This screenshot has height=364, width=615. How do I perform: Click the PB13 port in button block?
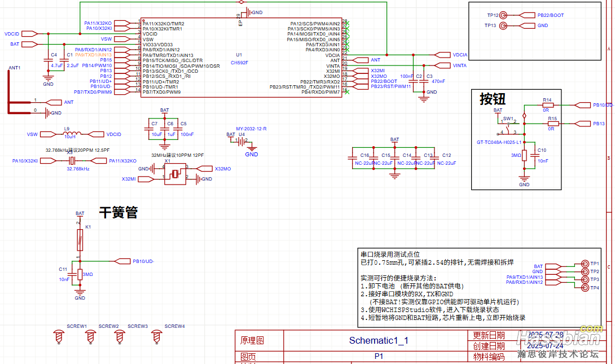582,124
